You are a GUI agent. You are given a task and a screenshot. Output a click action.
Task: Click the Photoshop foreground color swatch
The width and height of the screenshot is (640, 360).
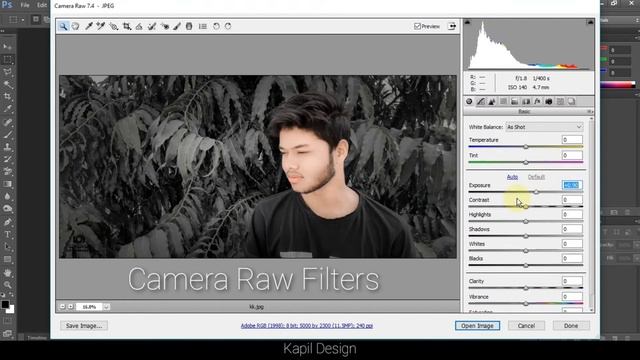tap(5, 304)
